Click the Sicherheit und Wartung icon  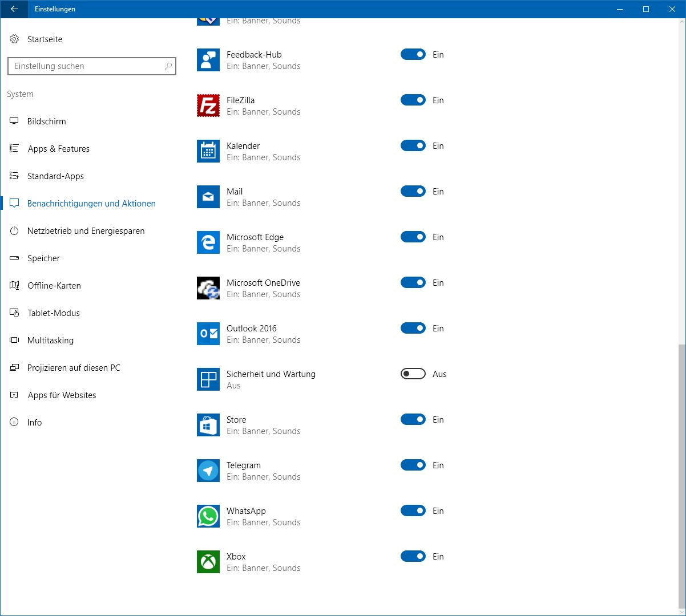coord(208,379)
